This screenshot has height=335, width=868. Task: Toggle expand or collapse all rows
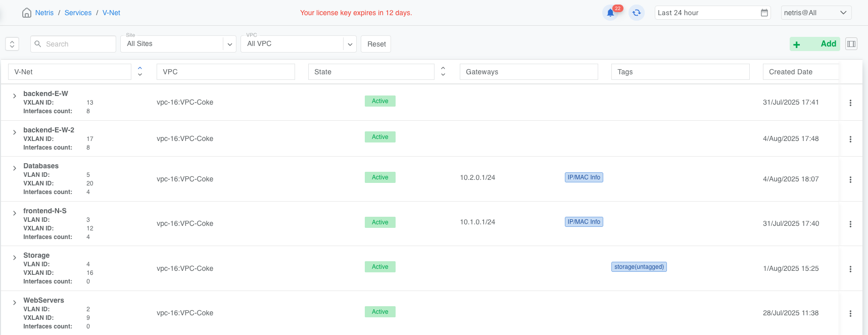[12, 44]
